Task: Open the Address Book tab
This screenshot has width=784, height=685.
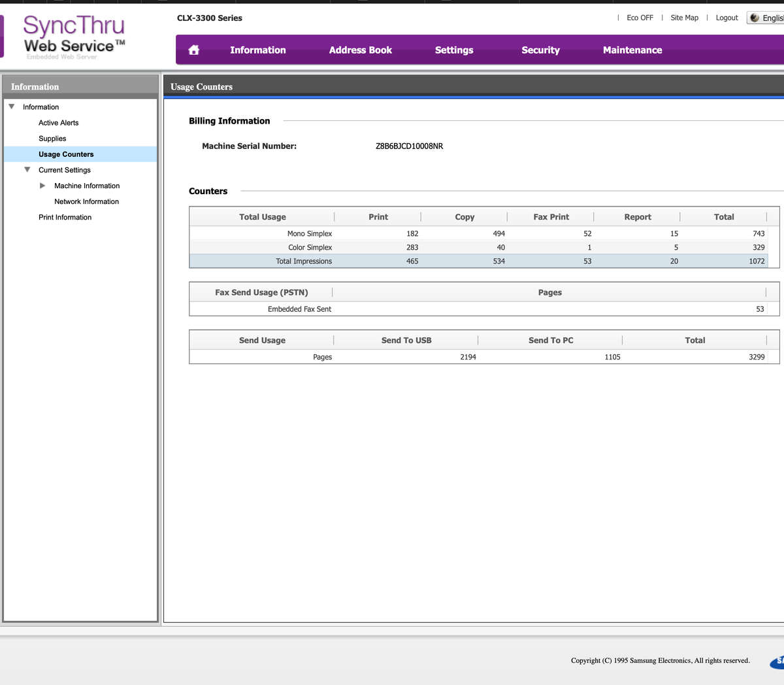Action: tap(360, 50)
